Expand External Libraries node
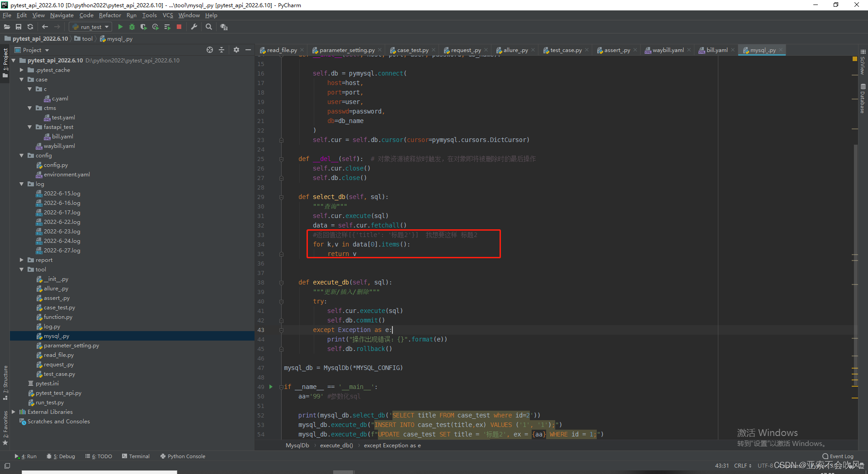This screenshot has width=868, height=474. click(x=14, y=412)
